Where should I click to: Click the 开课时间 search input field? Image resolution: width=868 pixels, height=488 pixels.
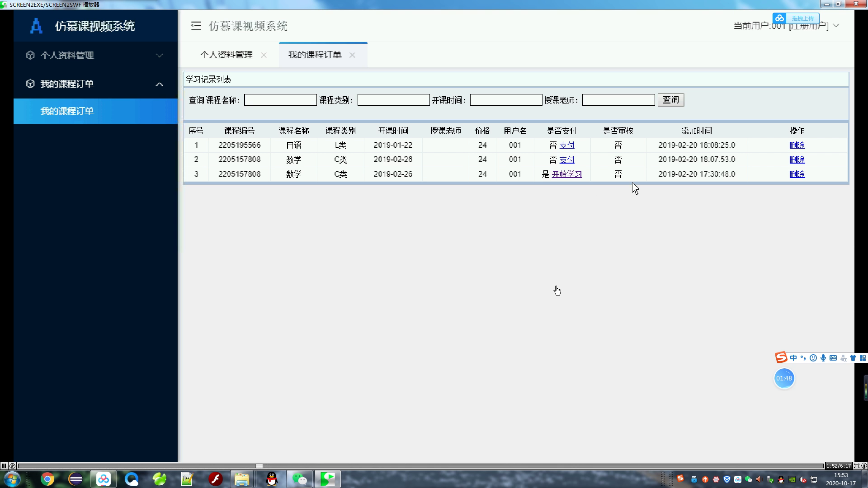point(506,100)
